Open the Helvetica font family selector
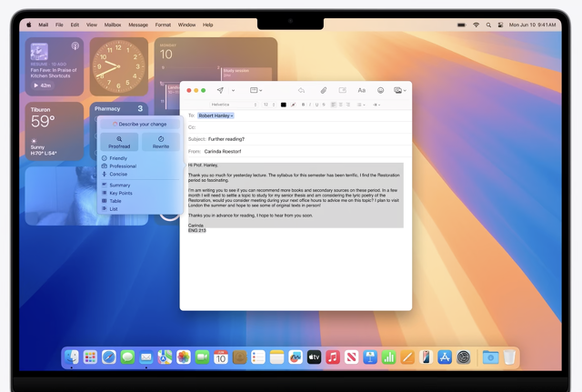 (x=234, y=105)
